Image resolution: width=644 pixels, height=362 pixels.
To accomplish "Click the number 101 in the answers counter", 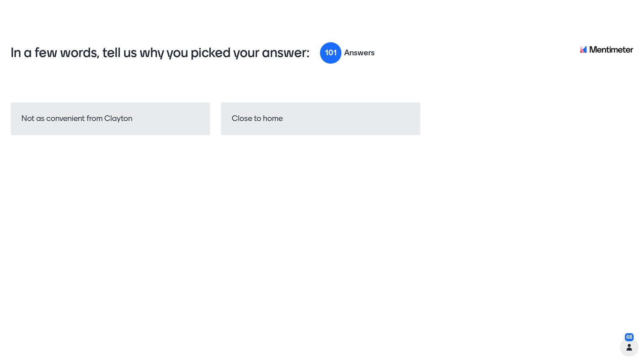I will pos(330,53).
